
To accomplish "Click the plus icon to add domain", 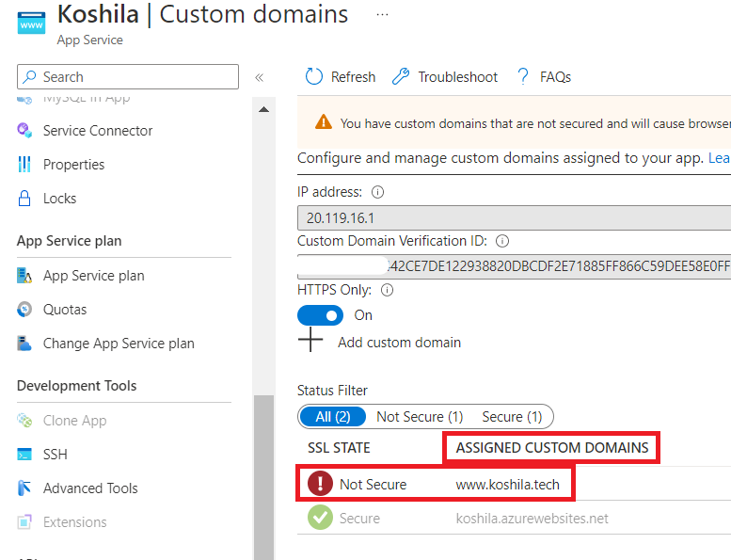I will pyautogui.click(x=310, y=340).
